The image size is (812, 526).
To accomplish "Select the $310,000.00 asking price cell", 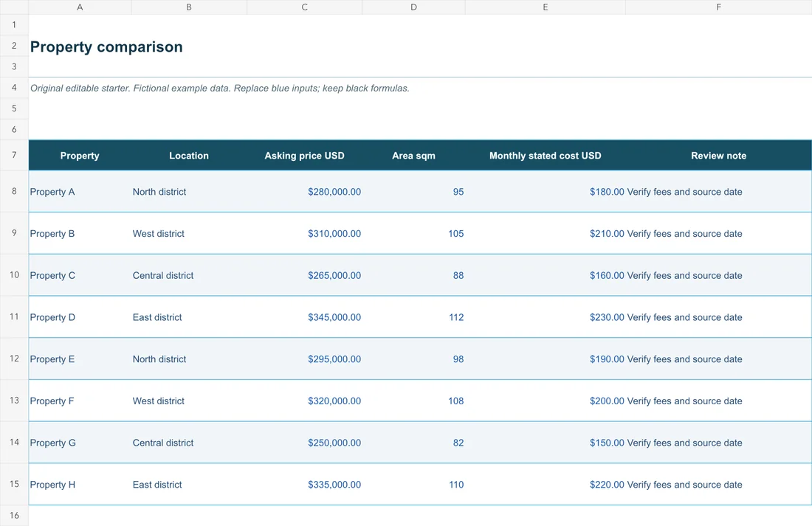I will pyautogui.click(x=304, y=233).
